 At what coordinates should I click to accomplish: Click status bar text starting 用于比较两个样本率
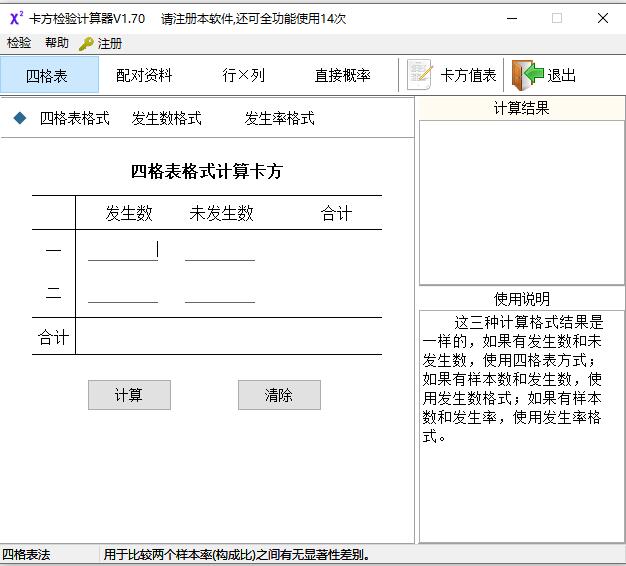pos(237,554)
